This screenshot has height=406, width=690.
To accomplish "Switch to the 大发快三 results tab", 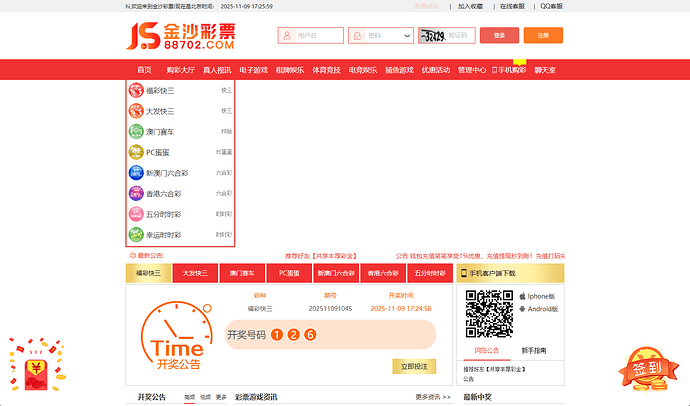I will pyautogui.click(x=195, y=273).
